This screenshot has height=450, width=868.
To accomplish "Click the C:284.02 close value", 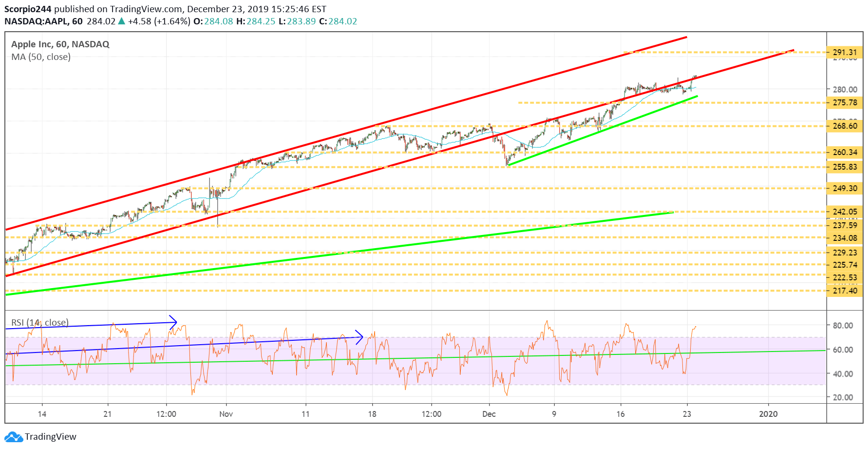I will 338,21.
